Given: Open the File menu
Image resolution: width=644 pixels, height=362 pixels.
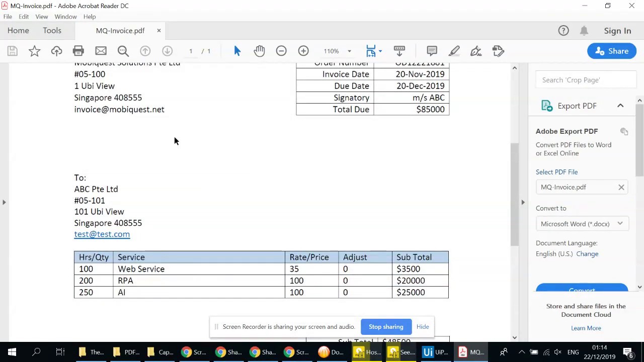Looking at the screenshot, I should click(8, 17).
